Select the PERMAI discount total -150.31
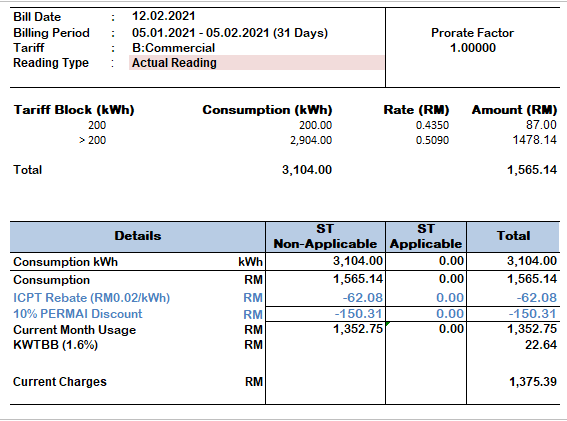567x421 pixels. tap(532, 314)
